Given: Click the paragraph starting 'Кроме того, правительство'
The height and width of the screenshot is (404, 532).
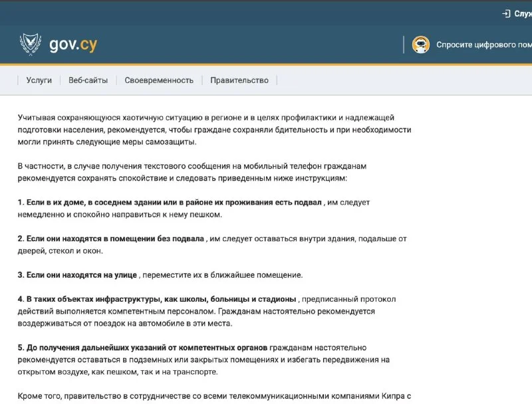Looking at the screenshot, I should click(211, 396).
